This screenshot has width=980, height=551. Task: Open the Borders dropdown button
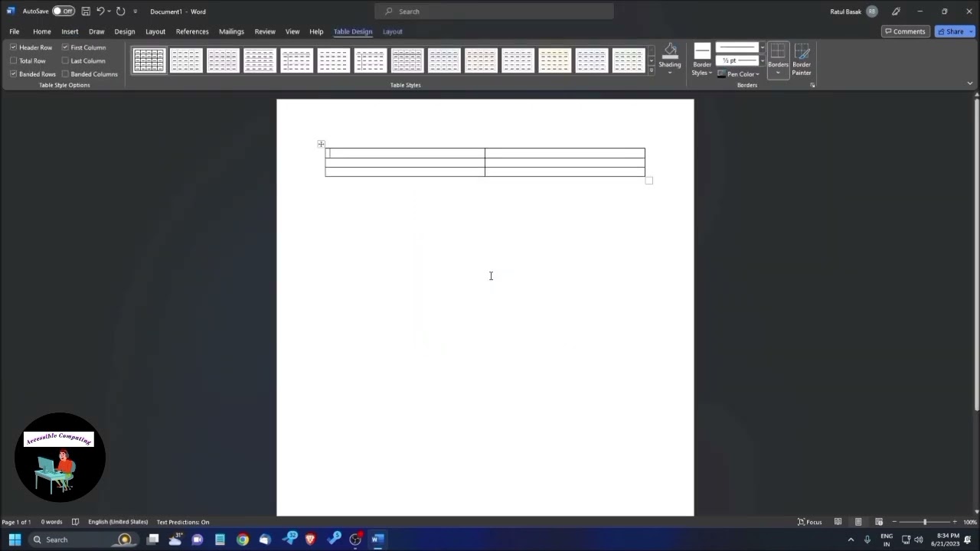tap(778, 60)
